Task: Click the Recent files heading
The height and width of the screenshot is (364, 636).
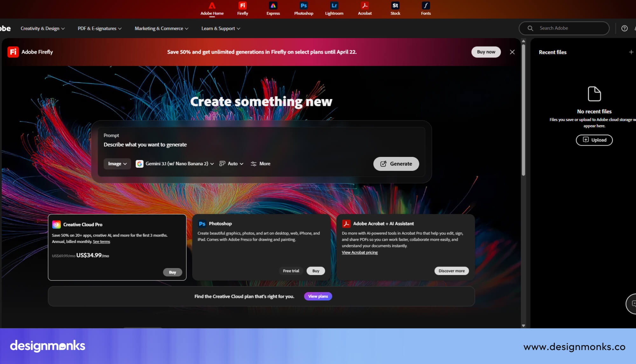Action: [552, 52]
